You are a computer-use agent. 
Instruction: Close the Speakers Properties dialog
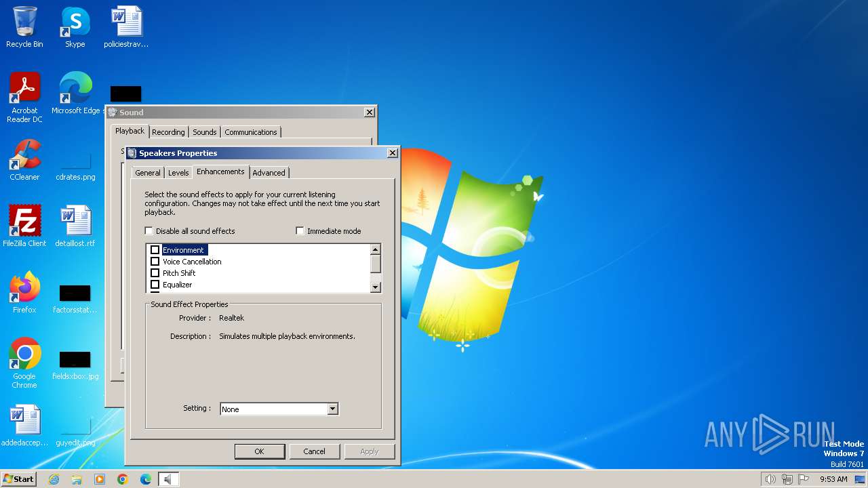[x=392, y=153]
